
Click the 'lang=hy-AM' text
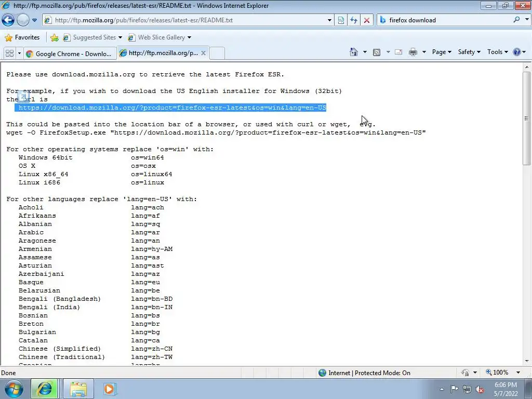pyautogui.click(x=152, y=249)
